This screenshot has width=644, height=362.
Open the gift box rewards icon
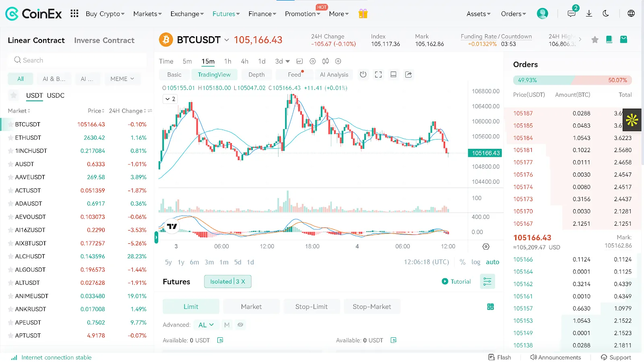click(363, 14)
